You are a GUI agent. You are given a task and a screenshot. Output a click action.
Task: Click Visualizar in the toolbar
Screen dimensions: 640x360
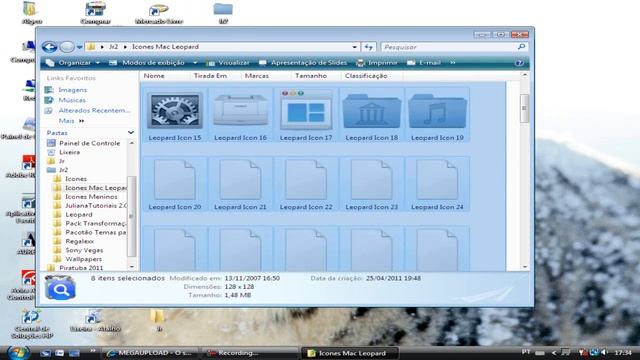point(228,63)
